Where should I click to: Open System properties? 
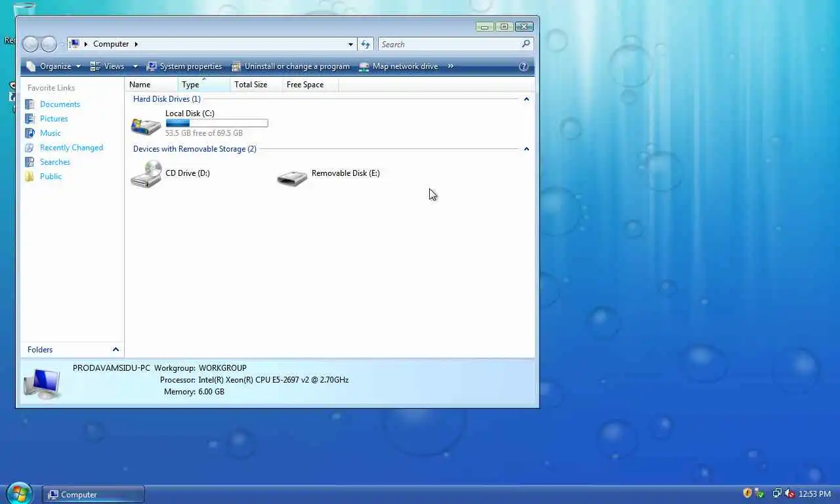click(184, 66)
